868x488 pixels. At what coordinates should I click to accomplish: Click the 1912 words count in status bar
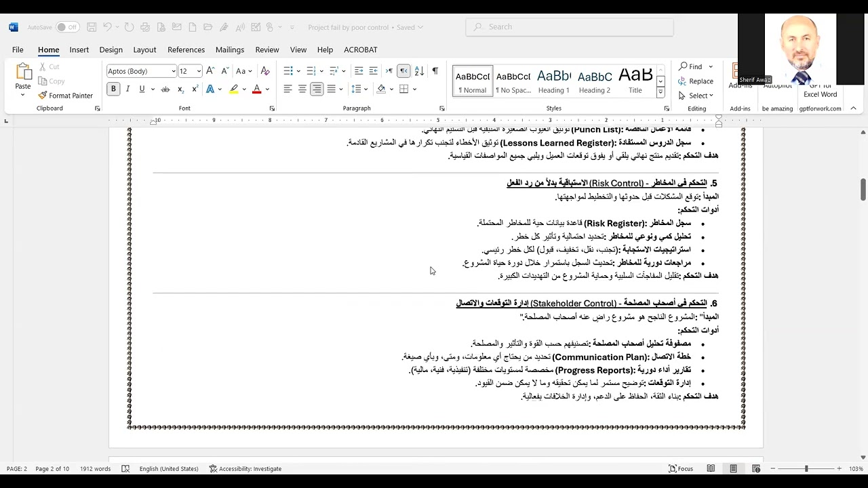click(x=95, y=469)
